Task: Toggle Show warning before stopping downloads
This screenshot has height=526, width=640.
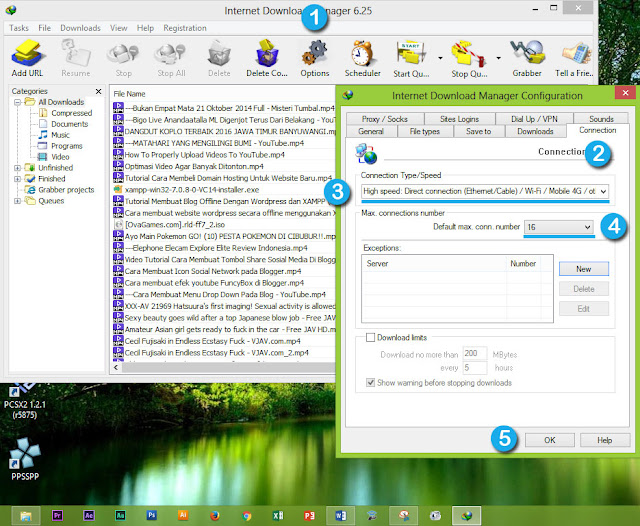Action: [x=371, y=383]
